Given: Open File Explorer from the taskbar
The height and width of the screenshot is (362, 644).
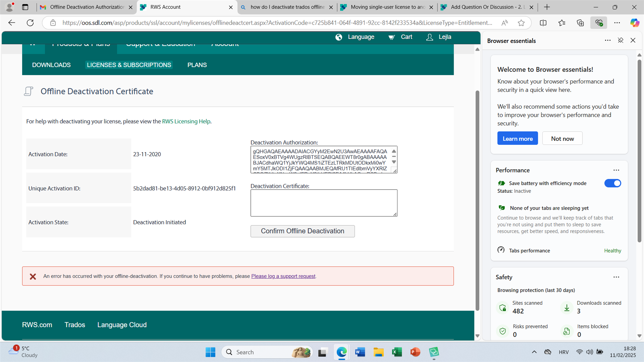Looking at the screenshot, I should point(379,352).
